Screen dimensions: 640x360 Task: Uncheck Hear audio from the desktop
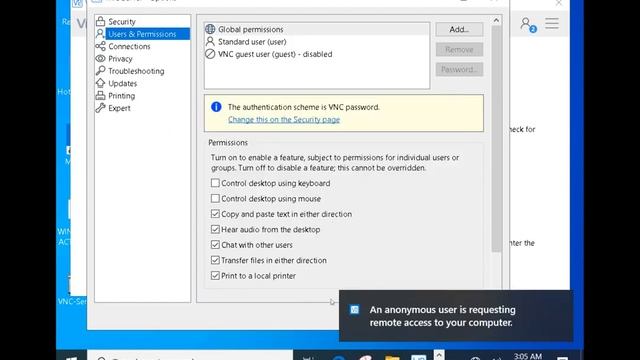point(215,229)
